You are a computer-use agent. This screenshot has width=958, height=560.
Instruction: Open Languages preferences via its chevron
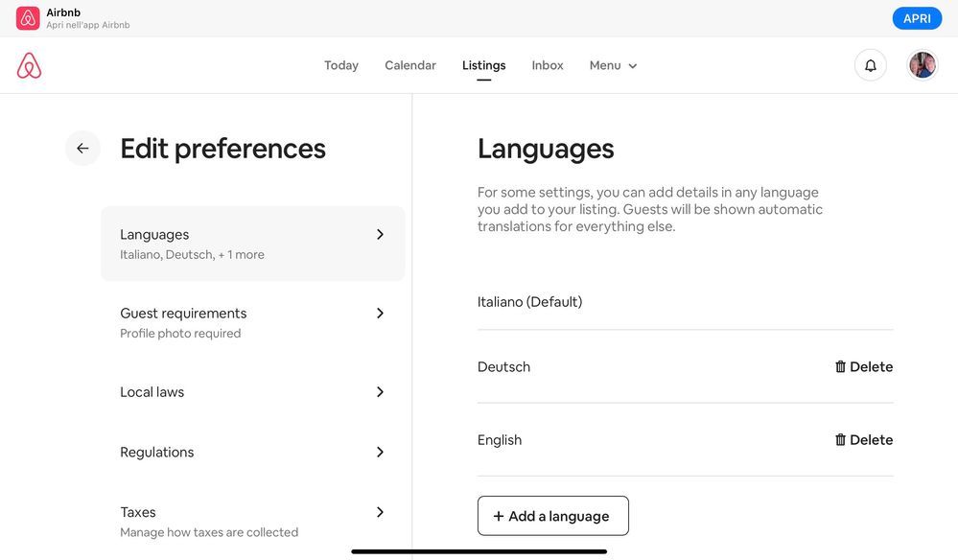point(380,235)
